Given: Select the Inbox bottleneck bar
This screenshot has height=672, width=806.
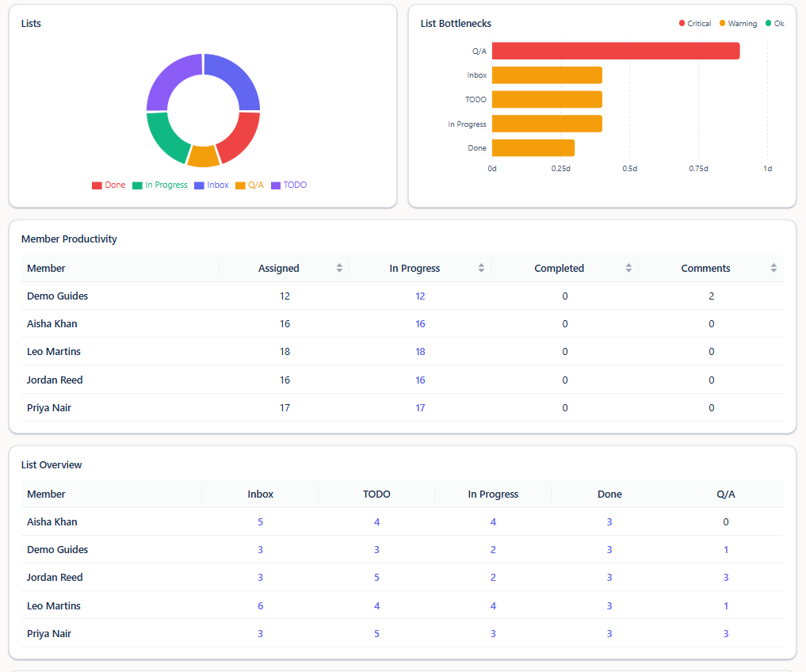Looking at the screenshot, I should 547,75.
